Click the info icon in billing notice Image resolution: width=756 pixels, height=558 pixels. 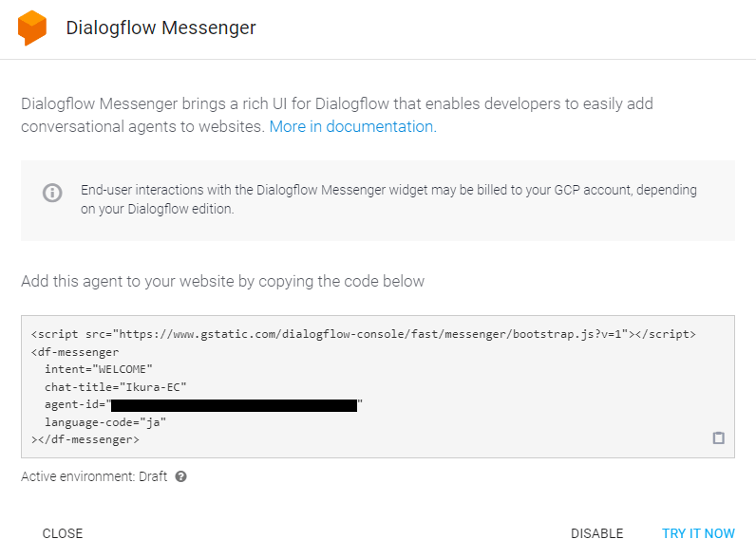(x=52, y=193)
